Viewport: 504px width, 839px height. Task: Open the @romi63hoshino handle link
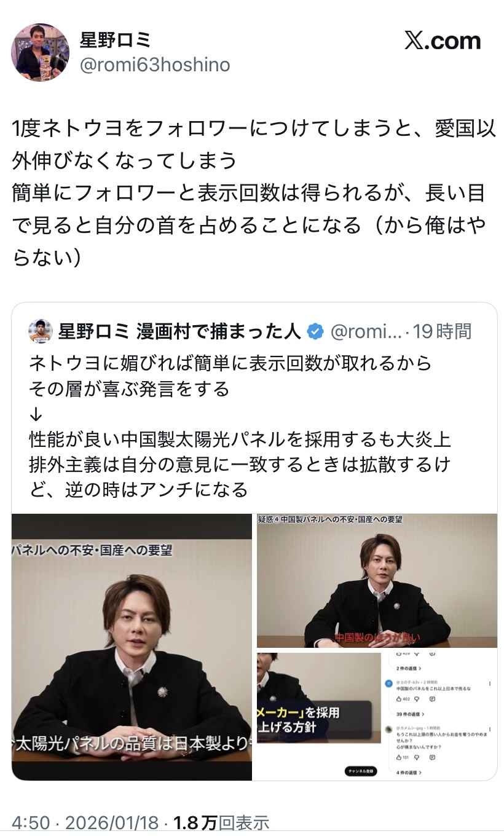click(155, 65)
